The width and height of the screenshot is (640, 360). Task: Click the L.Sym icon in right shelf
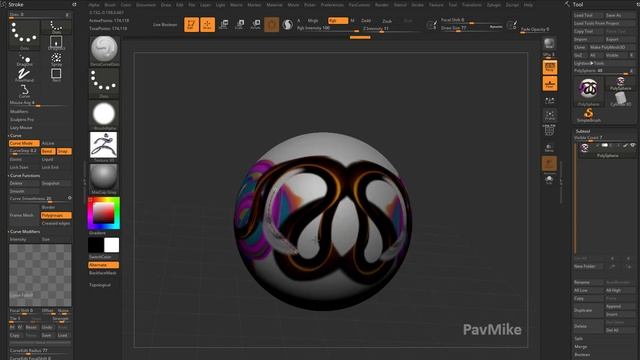[550, 100]
